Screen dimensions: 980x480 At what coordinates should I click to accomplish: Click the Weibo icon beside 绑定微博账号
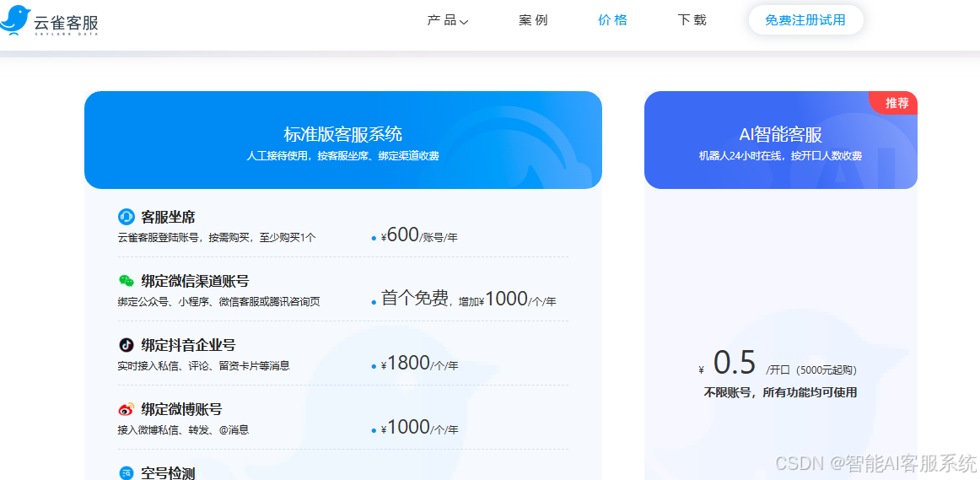click(127, 409)
